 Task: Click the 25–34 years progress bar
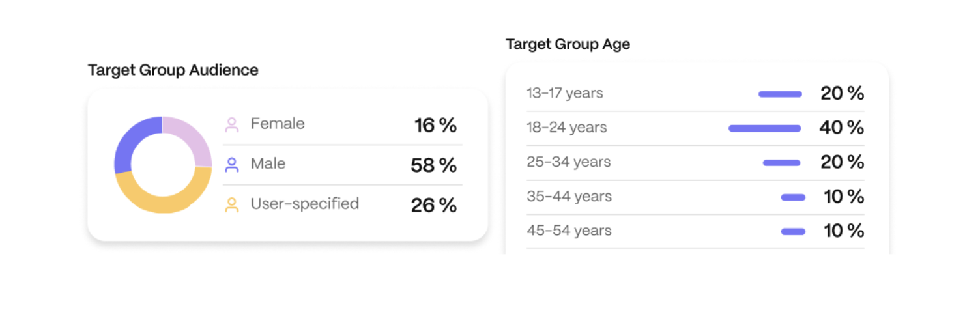pos(781,163)
